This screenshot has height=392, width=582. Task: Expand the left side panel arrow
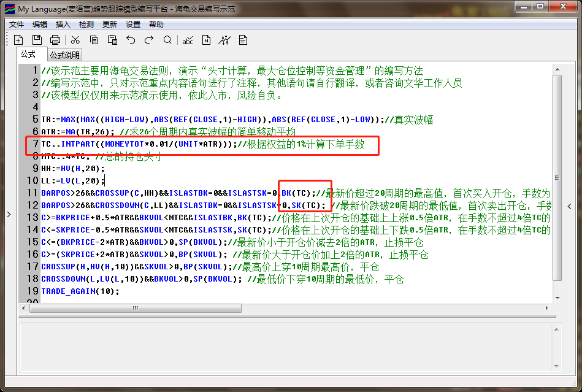[x=9, y=214]
